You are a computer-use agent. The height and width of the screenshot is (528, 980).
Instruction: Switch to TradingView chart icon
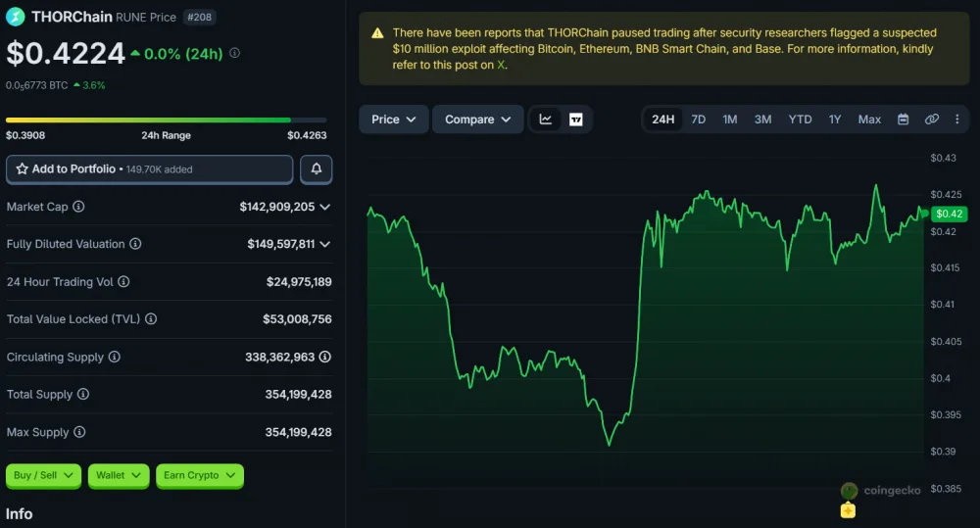coord(575,120)
